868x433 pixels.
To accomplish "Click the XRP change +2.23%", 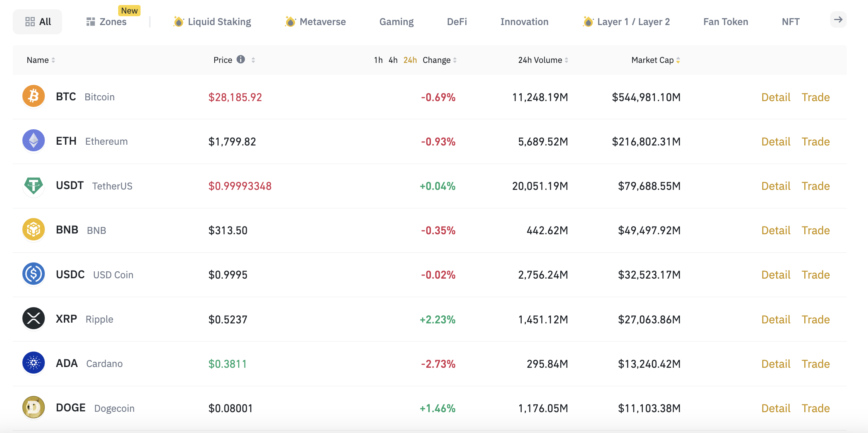I will point(437,320).
